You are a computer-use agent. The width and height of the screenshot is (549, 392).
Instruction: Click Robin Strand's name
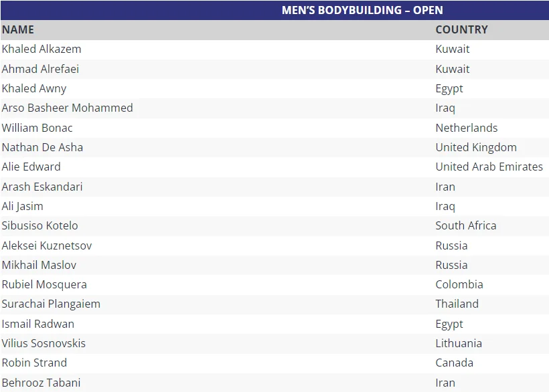tap(34, 363)
